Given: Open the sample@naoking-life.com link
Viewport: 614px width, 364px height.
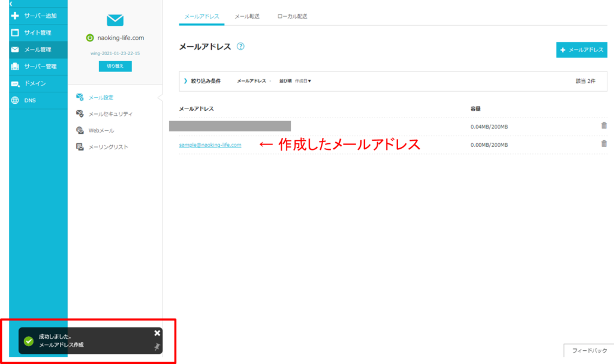Looking at the screenshot, I should tap(210, 145).
